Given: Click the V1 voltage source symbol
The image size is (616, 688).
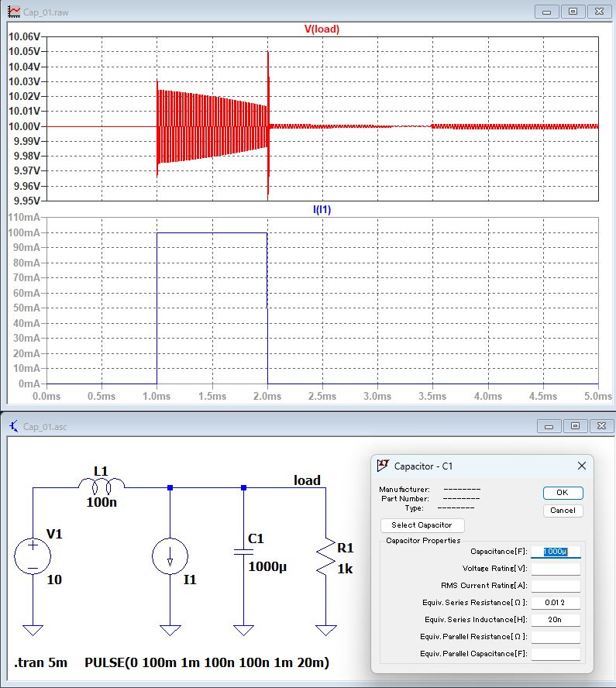Looking at the screenshot, I should pyautogui.click(x=33, y=557).
